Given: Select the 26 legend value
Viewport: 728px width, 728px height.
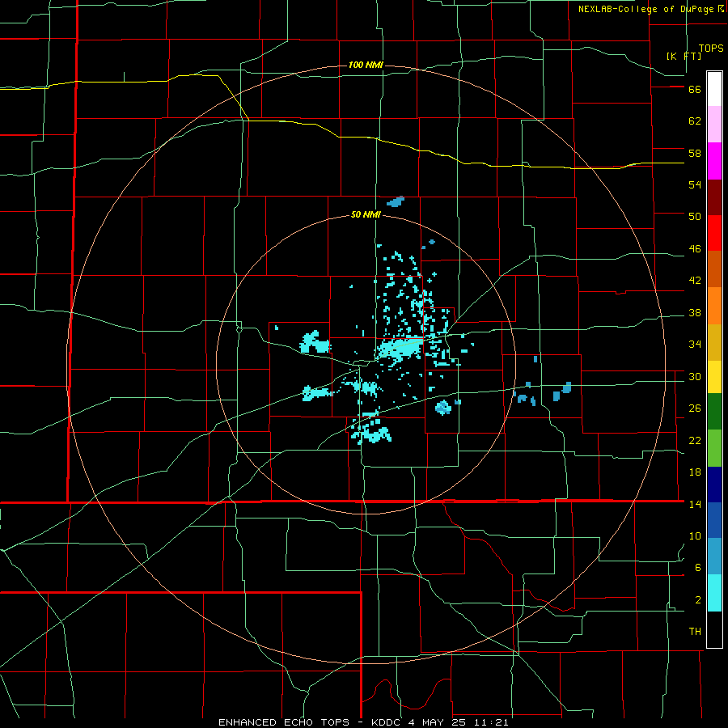Looking at the screenshot, I should (x=695, y=408).
